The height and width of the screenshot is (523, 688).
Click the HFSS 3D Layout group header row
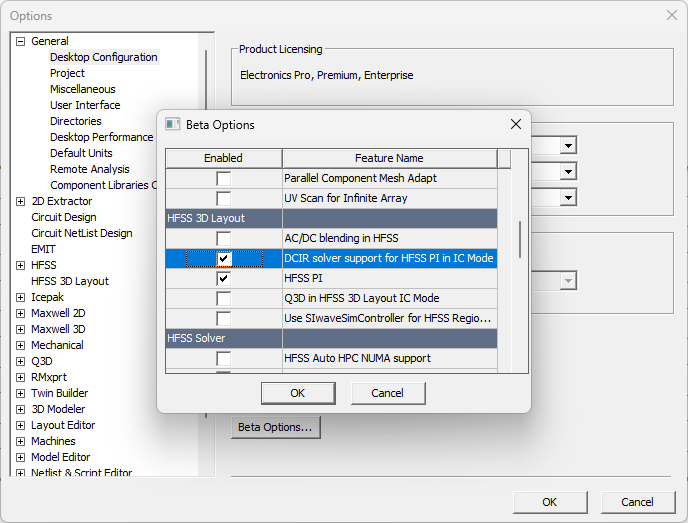[x=331, y=219]
